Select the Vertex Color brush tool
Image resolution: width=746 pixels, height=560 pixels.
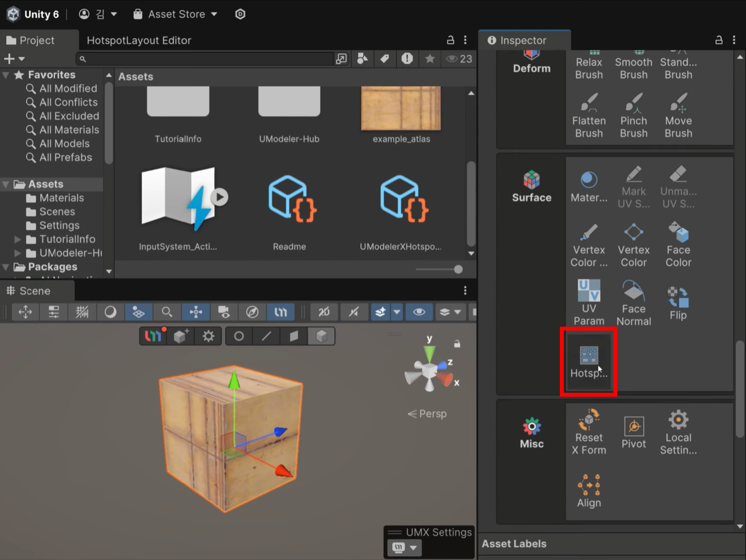589,245
